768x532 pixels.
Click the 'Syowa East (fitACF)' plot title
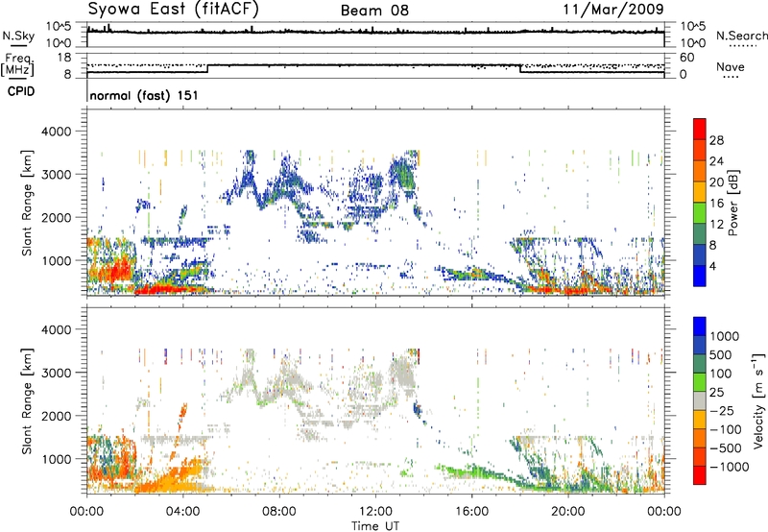pos(173,10)
